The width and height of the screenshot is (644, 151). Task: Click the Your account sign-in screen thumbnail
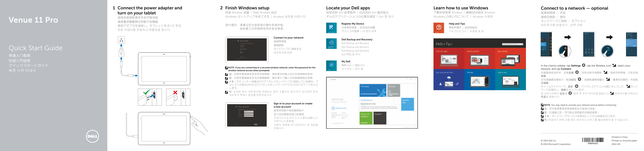coord(247,115)
